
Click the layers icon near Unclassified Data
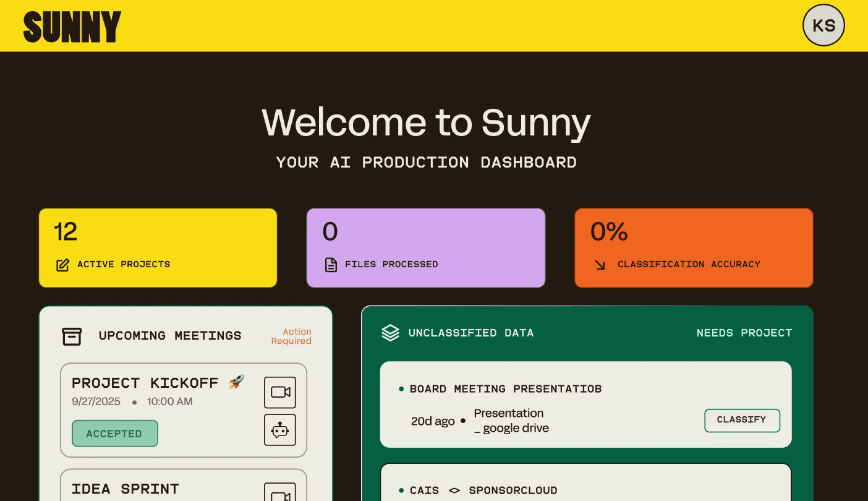point(390,333)
